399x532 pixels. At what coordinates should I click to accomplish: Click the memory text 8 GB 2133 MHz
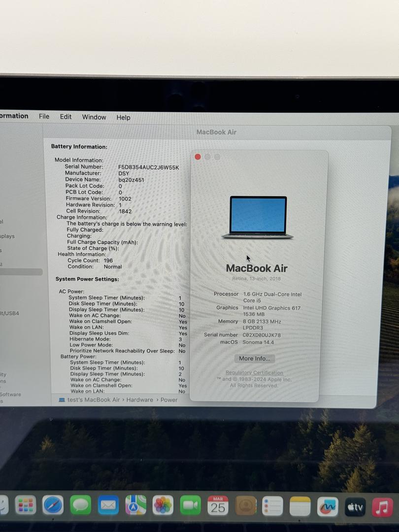pyautogui.click(x=262, y=322)
